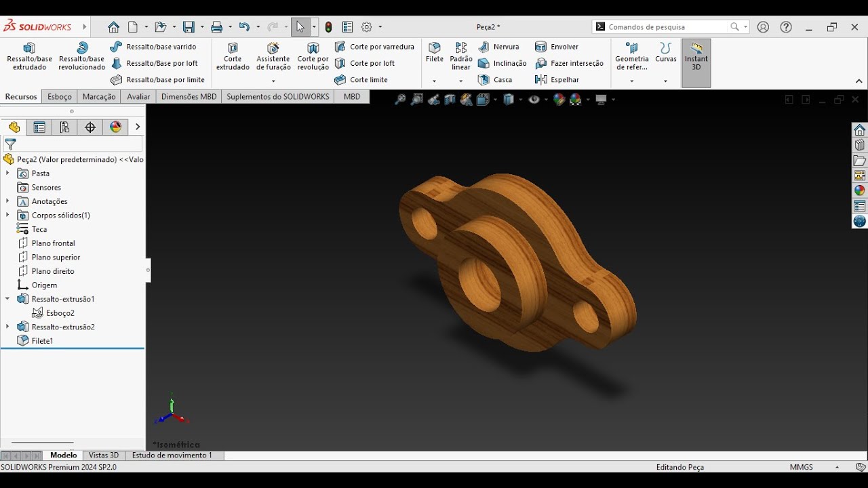Click the Ressalto/base extrudado tool
The height and width of the screenshot is (488, 868).
(29, 57)
